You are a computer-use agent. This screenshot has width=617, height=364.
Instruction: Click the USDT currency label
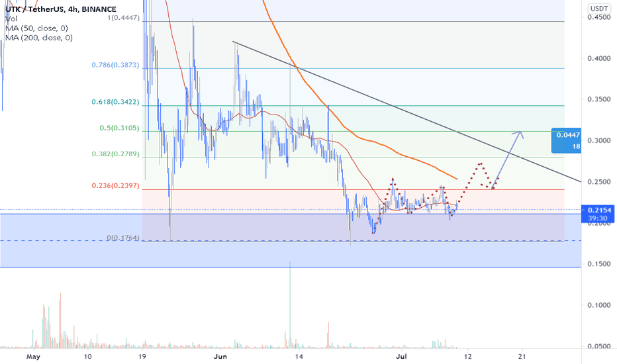pos(599,8)
